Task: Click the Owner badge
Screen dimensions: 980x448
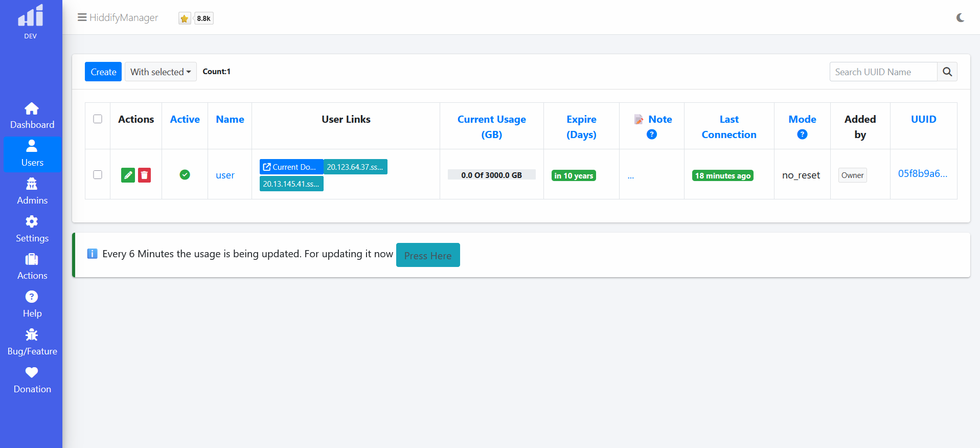Action: click(853, 175)
